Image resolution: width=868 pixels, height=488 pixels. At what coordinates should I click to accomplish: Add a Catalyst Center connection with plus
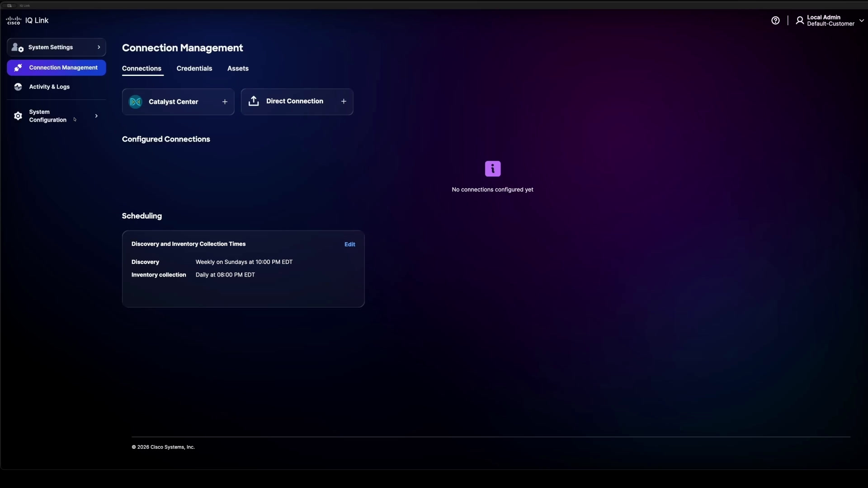tap(225, 102)
